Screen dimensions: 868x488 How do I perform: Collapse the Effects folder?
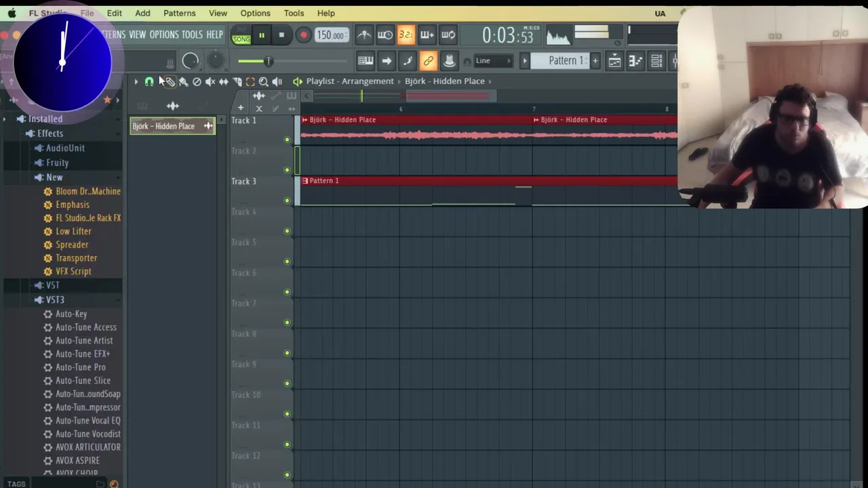click(x=44, y=134)
